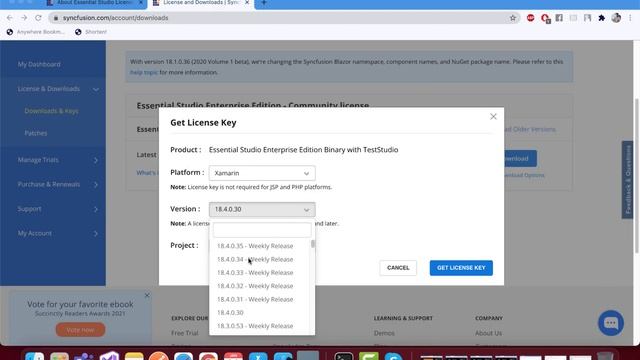Screen dimensions: 640x360
Task: Open Terminal from the dock
Action: pos(344,356)
